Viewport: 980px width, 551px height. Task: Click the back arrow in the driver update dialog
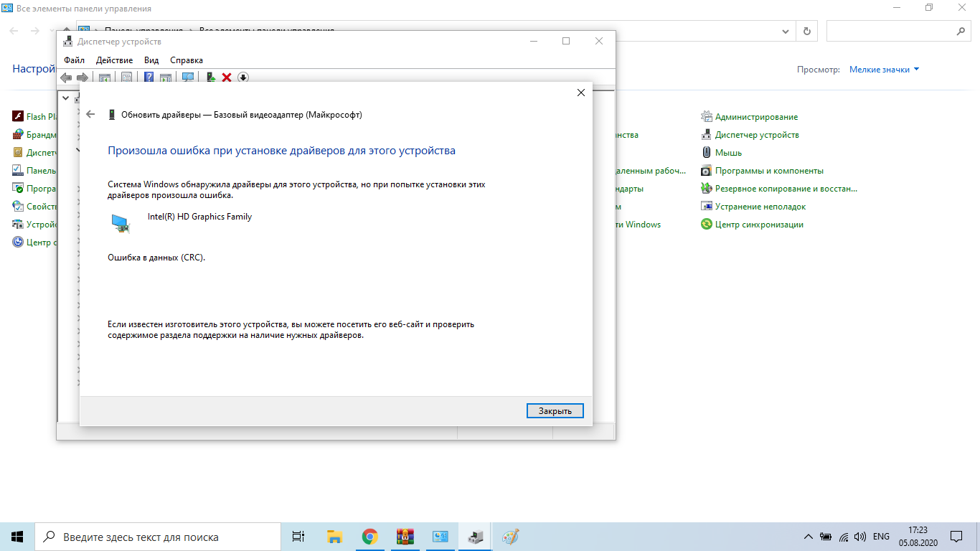click(90, 114)
